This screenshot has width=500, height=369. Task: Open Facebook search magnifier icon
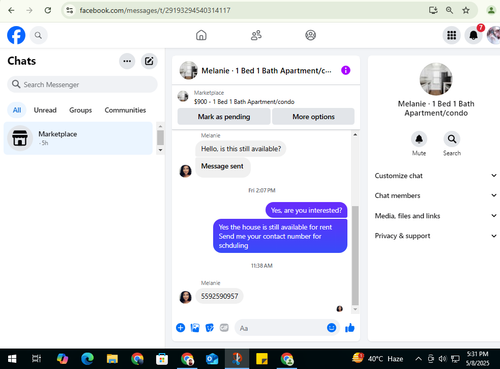pyautogui.click(x=38, y=35)
